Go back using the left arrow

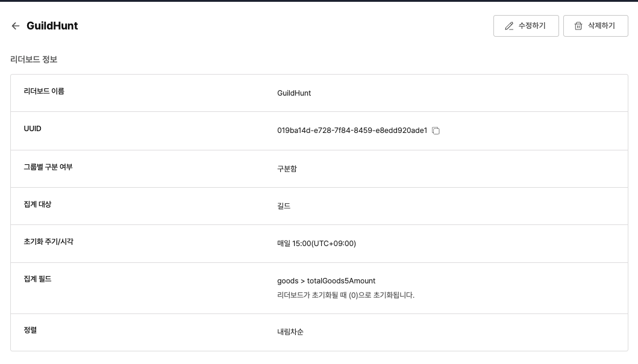pyautogui.click(x=16, y=26)
